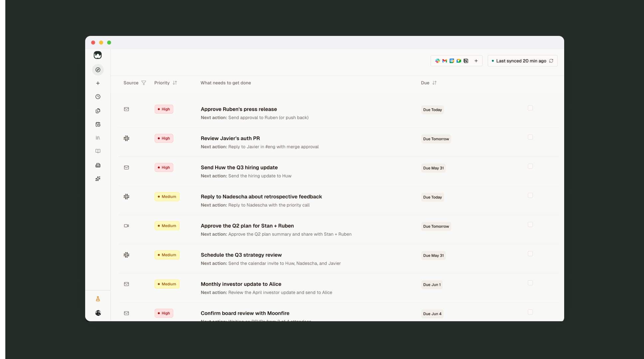Click the Notion integration icon
Viewport: 644px width, 359px height.
[x=466, y=61]
